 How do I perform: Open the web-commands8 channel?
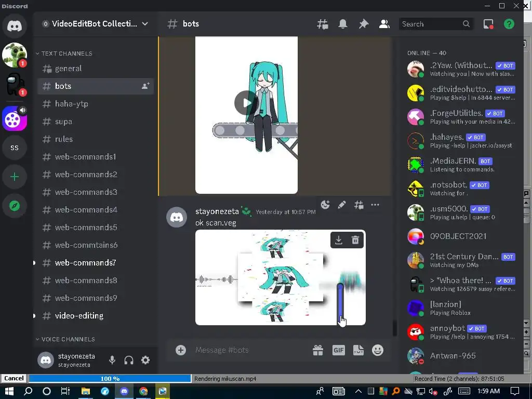[96, 280]
